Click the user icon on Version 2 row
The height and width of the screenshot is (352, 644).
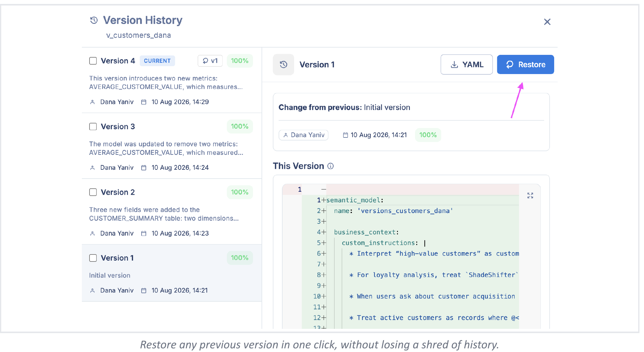coord(93,233)
